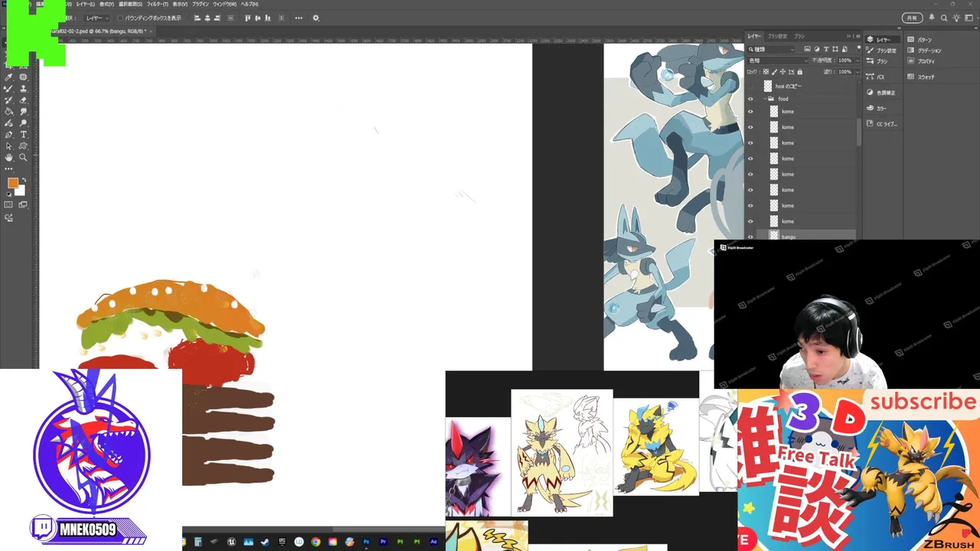Filter layers by pixel layers icon
Screen dimensions: 980x551
(x=807, y=49)
